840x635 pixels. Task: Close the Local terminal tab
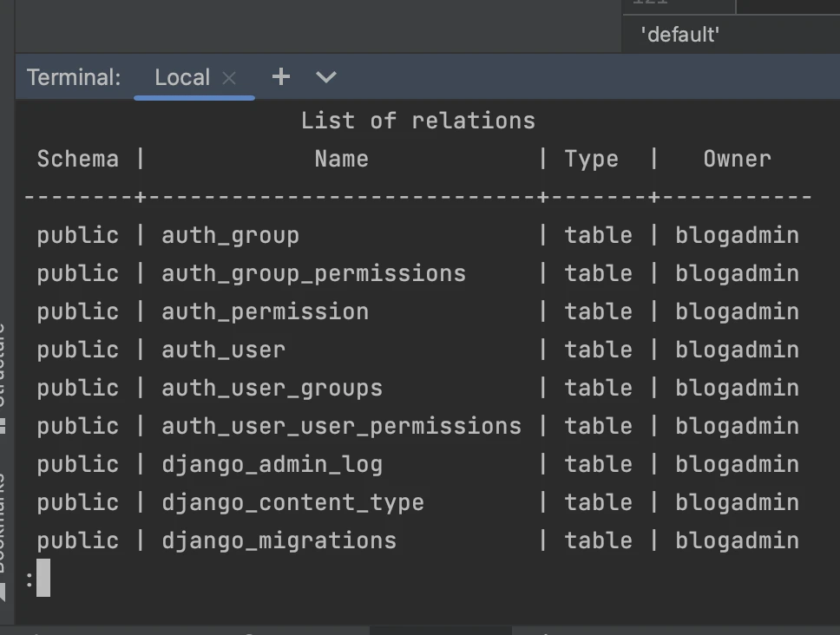(x=229, y=78)
